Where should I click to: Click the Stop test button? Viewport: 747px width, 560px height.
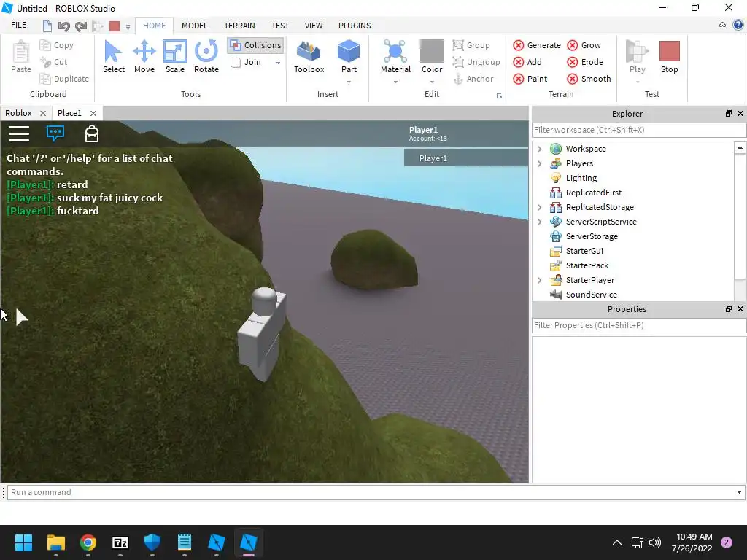(x=670, y=56)
